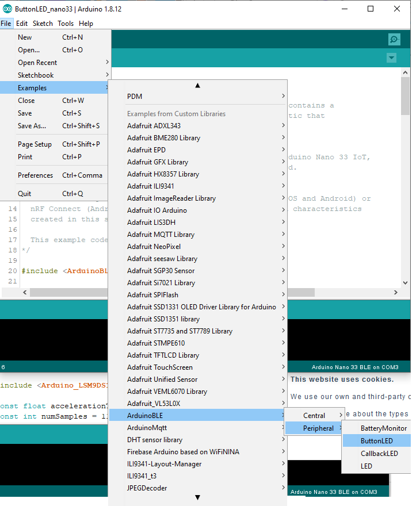This screenshot has height=506, width=420.
Task: Click Save As in File menu
Action: click(32, 126)
